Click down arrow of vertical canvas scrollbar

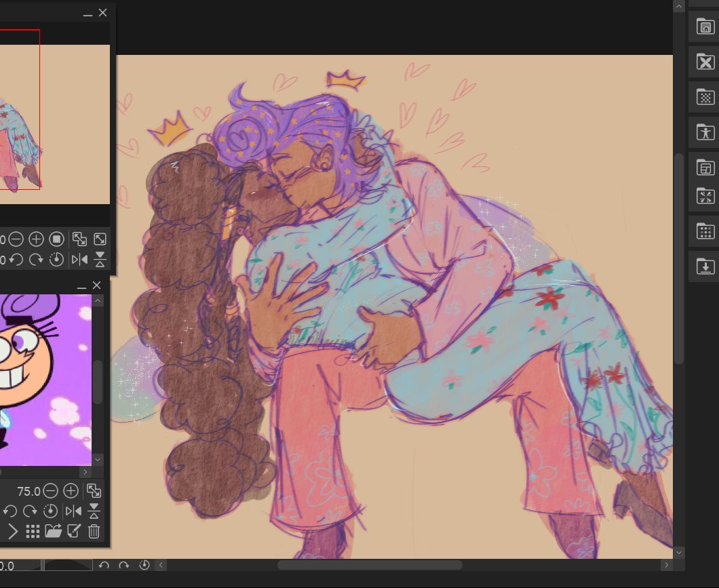point(679,553)
